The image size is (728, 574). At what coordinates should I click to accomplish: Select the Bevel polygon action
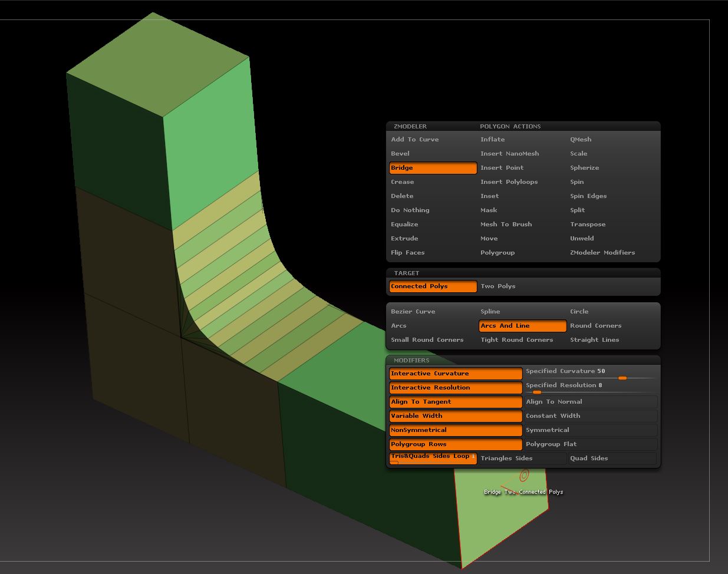400,154
